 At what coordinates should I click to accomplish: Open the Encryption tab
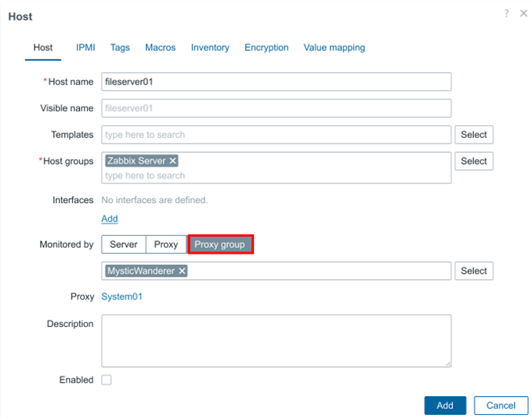[266, 48]
